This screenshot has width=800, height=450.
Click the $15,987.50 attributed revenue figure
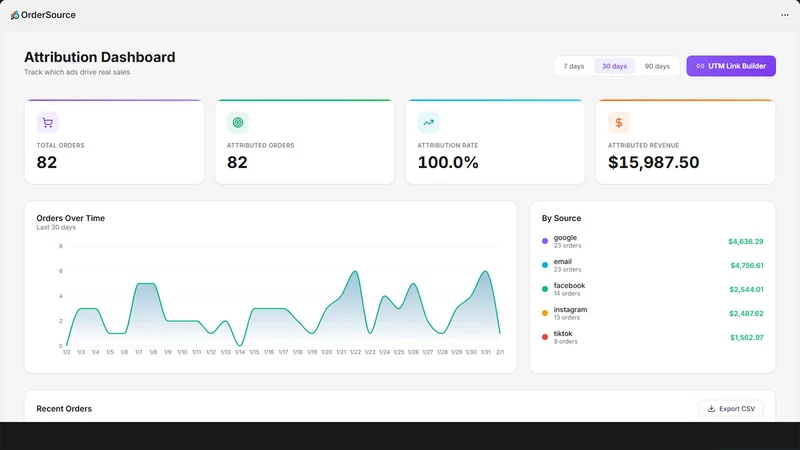(x=653, y=162)
